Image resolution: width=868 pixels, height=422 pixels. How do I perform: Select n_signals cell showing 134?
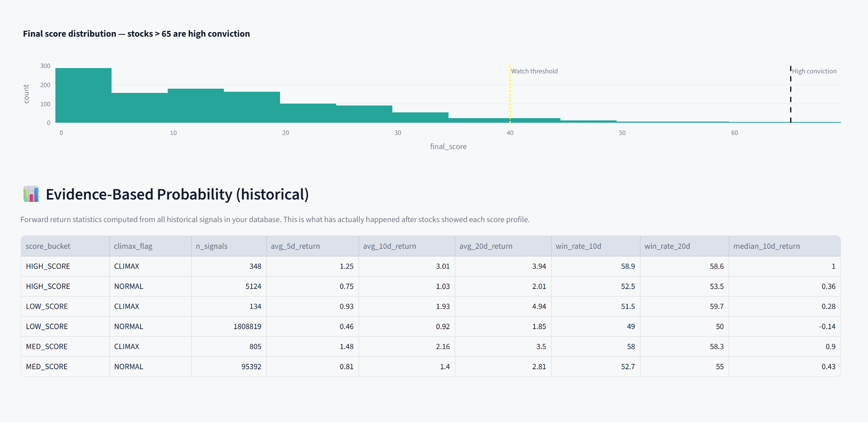click(x=229, y=307)
